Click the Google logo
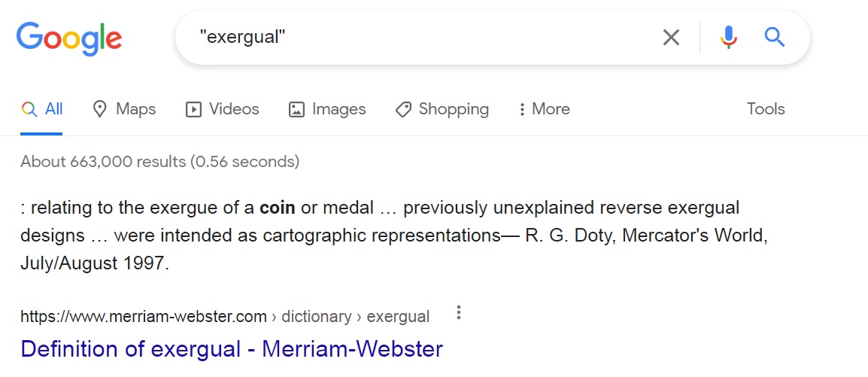868x377 pixels. 69,37
